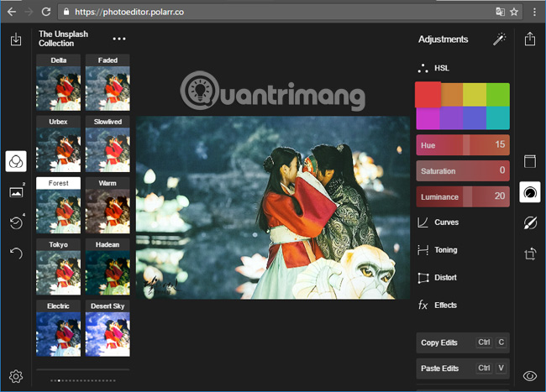Click the auto-enhance magic wand icon
Image resolution: width=546 pixels, height=392 pixels.
499,39
